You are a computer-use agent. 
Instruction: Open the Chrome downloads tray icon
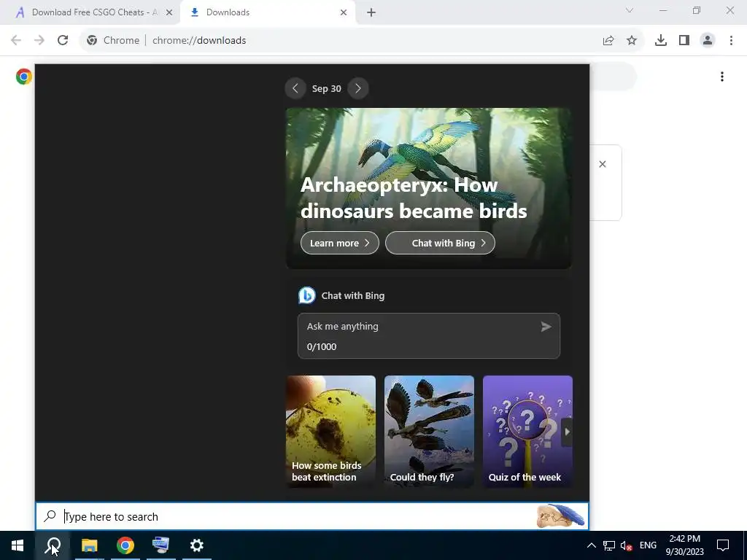(661, 41)
